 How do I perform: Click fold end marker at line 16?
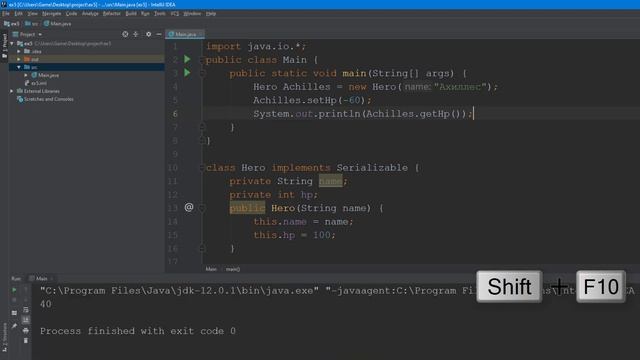coord(202,249)
